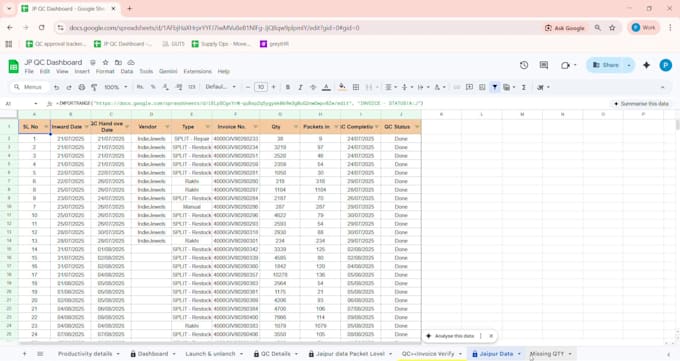Screen dimensions: 680x361
Task: Click the formula bar
Action: pos(330,104)
